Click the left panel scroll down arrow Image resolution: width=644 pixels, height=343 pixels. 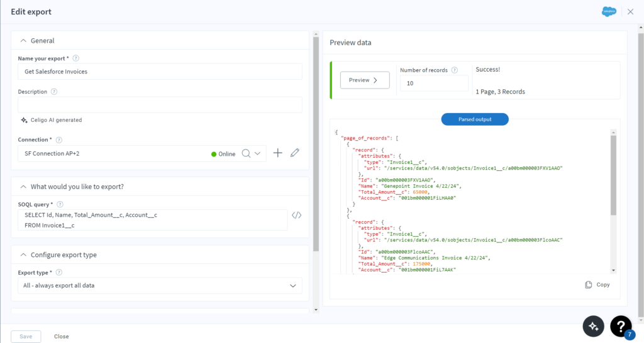coord(316,310)
